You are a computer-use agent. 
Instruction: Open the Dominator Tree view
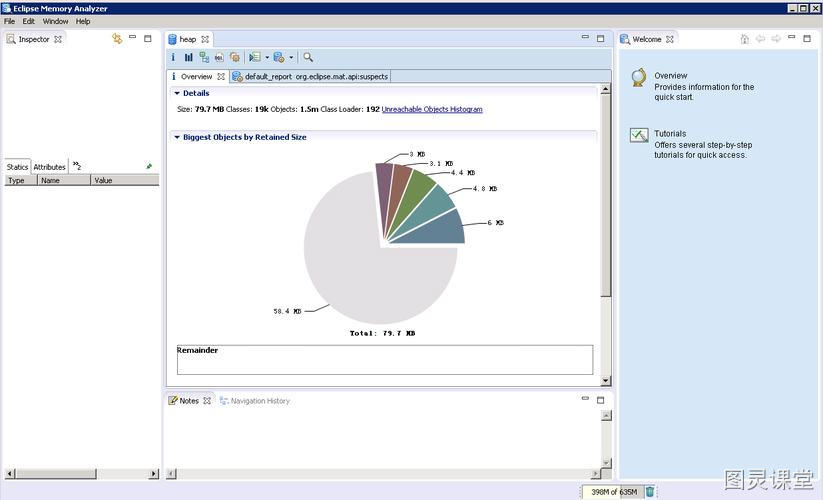coord(204,57)
